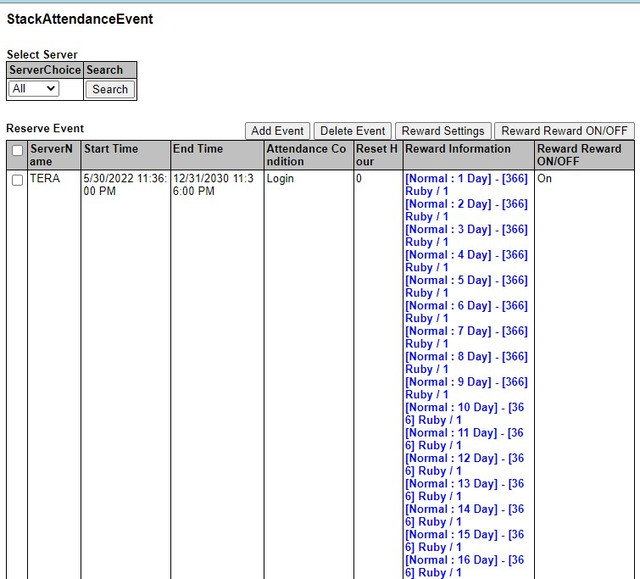Click start time 5/30/2022 11:36:00 PM

(x=125, y=184)
